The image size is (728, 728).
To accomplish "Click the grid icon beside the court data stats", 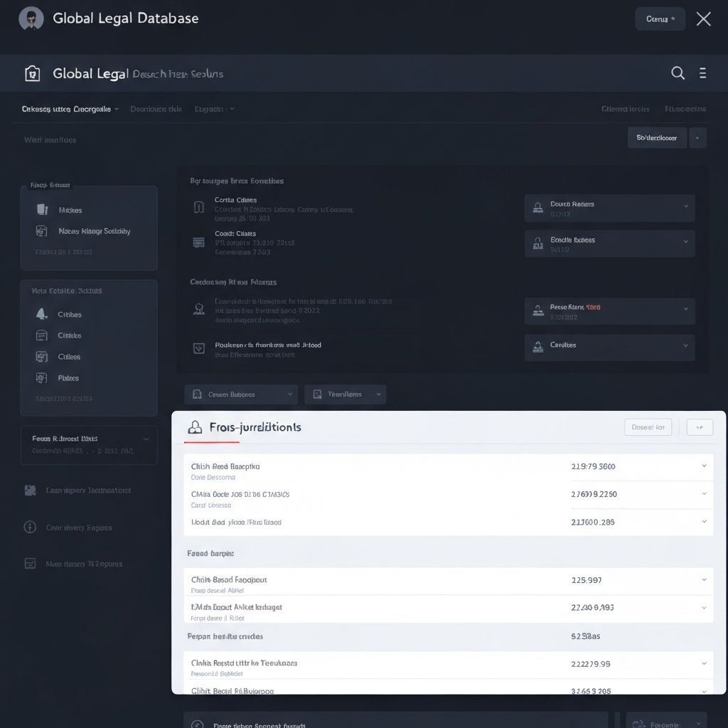I will [x=198, y=242].
